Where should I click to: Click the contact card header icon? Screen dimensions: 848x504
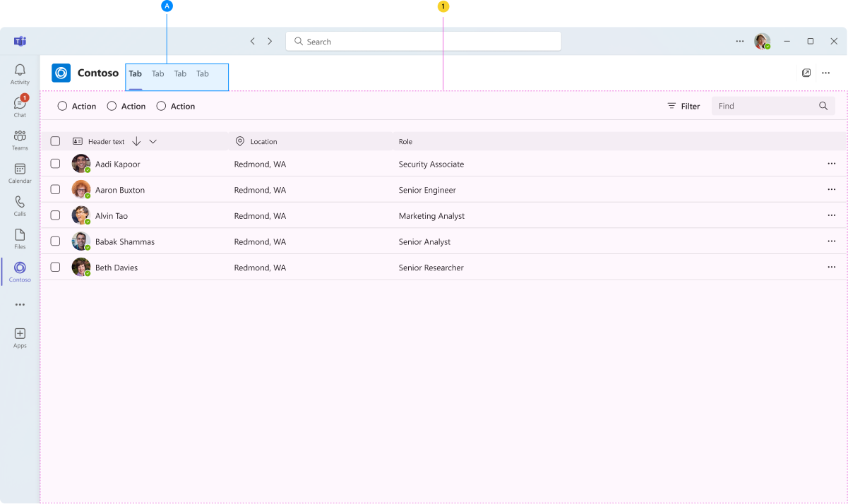click(78, 141)
